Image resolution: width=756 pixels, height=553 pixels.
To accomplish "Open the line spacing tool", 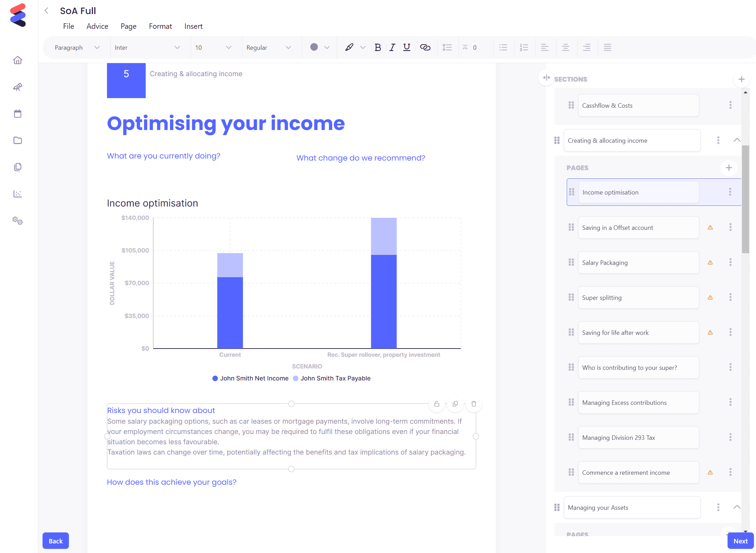I will pyautogui.click(x=447, y=47).
